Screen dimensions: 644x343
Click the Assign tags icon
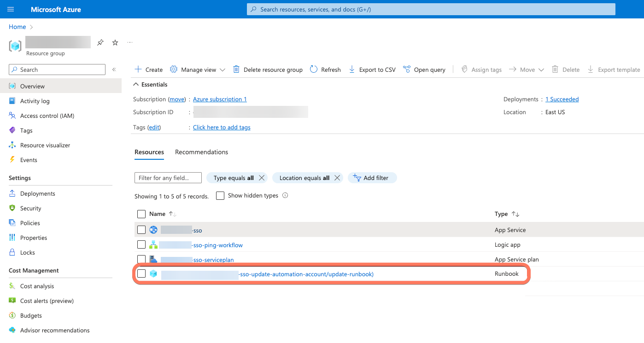point(464,70)
